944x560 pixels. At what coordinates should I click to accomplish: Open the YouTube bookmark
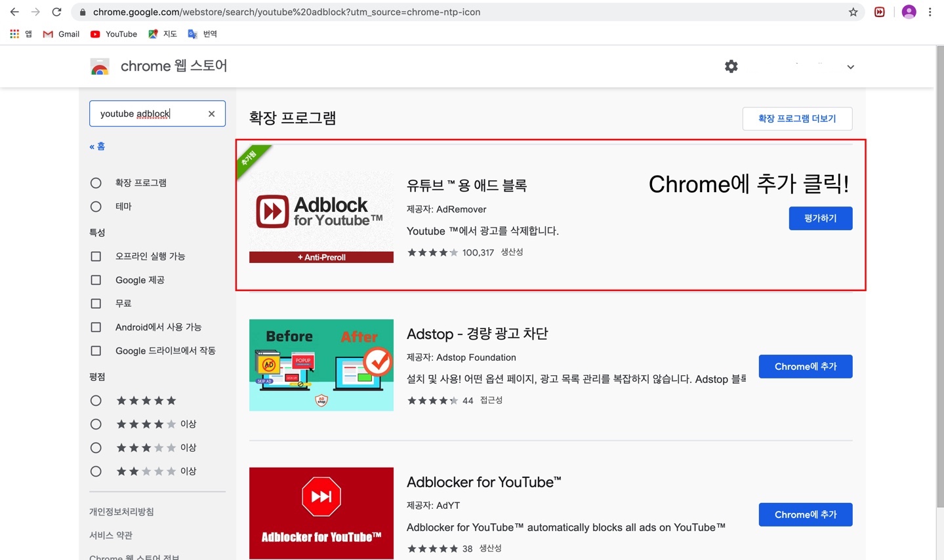(x=113, y=34)
